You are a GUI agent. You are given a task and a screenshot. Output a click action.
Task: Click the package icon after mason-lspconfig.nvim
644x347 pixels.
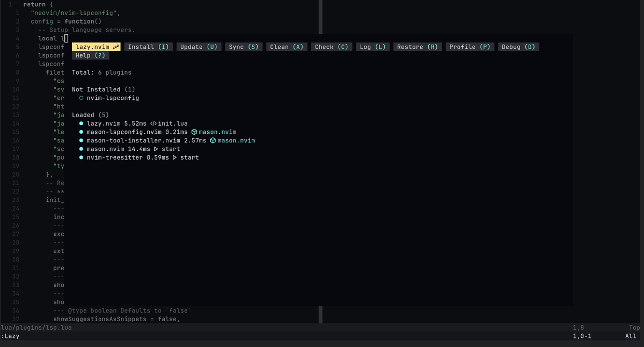click(x=194, y=132)
